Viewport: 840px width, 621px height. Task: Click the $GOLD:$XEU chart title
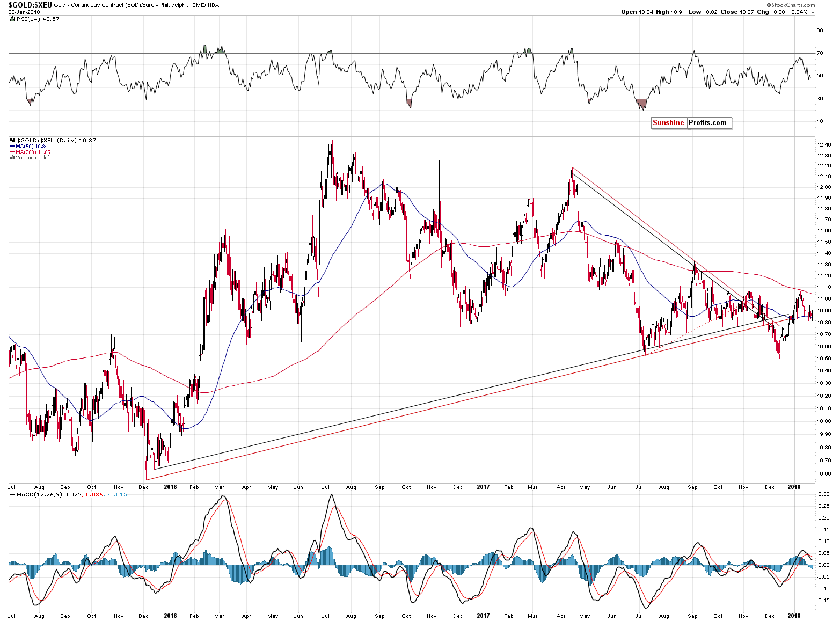(x=30, y=5)
